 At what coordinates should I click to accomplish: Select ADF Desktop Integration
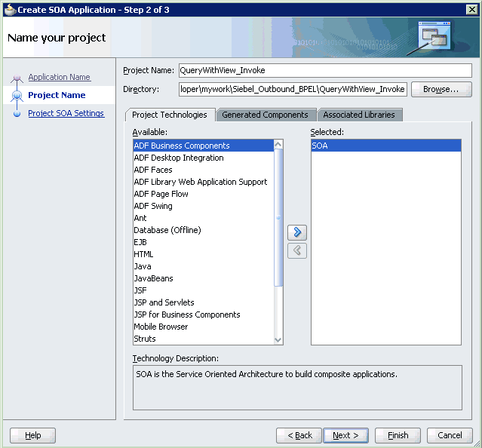click(204, 158)
